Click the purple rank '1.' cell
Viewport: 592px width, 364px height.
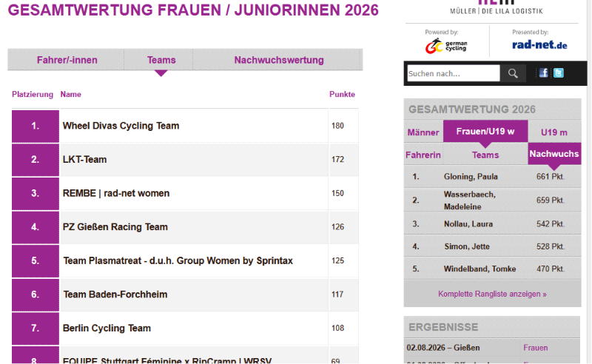pyautogui.click(x=36, y=126)
